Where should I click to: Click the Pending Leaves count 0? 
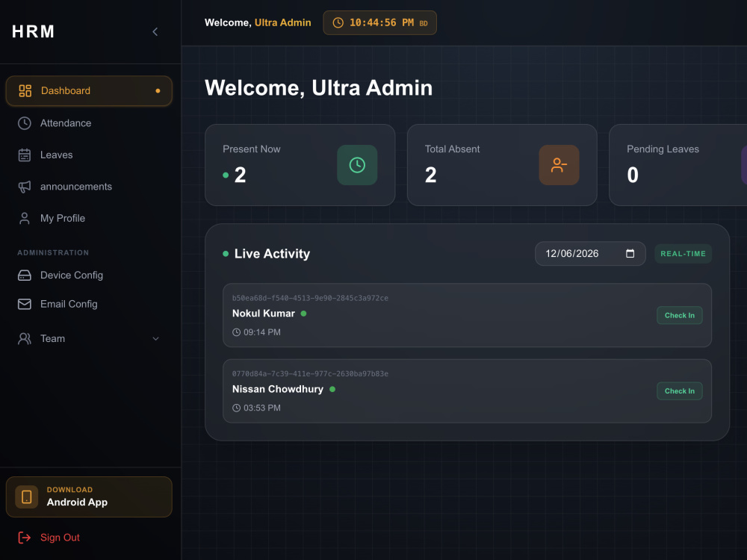coord(633,175)
